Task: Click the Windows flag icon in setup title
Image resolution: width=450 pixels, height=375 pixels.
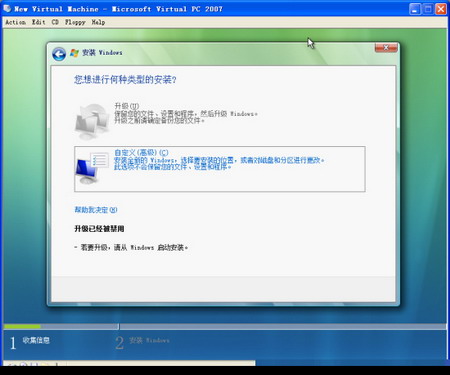Action: coord(74,53)
